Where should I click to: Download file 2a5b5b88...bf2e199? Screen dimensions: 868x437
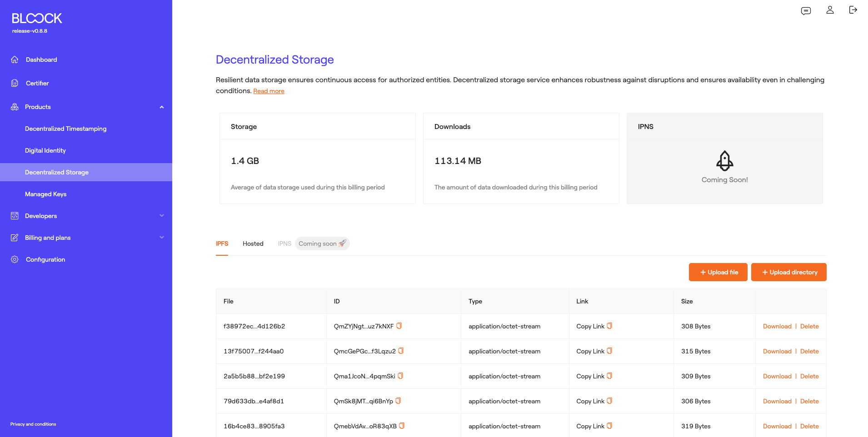[777, 376]
